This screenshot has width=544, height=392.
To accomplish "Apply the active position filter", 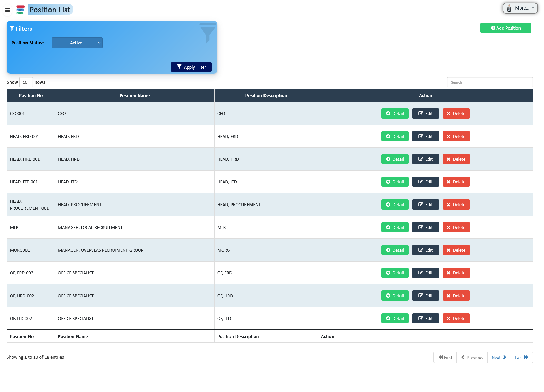I will click(191, 67).
